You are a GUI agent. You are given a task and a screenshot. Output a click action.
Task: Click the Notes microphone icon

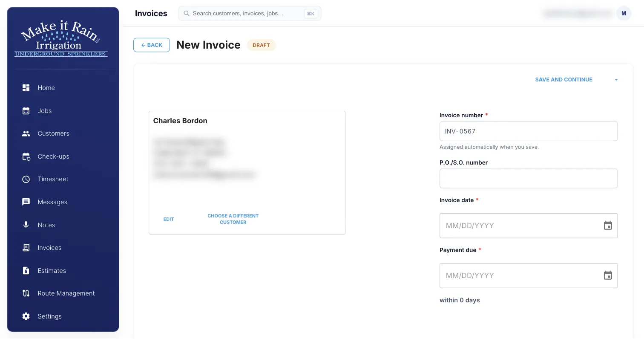[26, 225]
